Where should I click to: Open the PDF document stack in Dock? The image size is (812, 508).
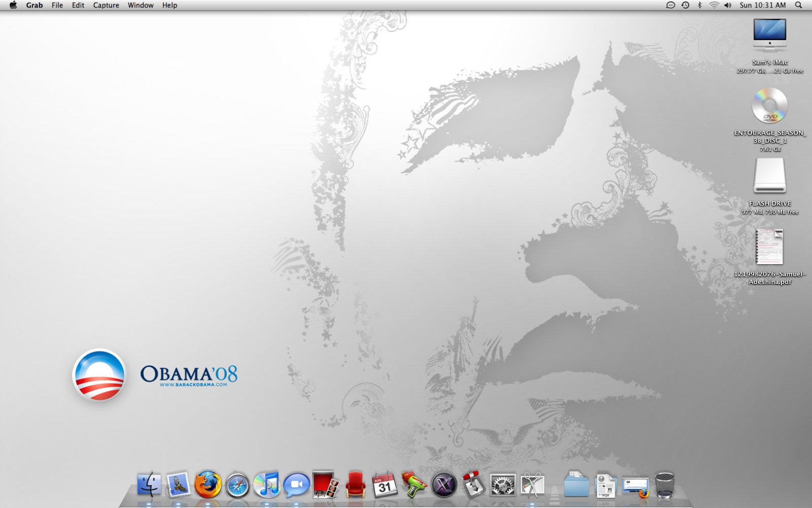pyautogui.click(x=605, y=485)
